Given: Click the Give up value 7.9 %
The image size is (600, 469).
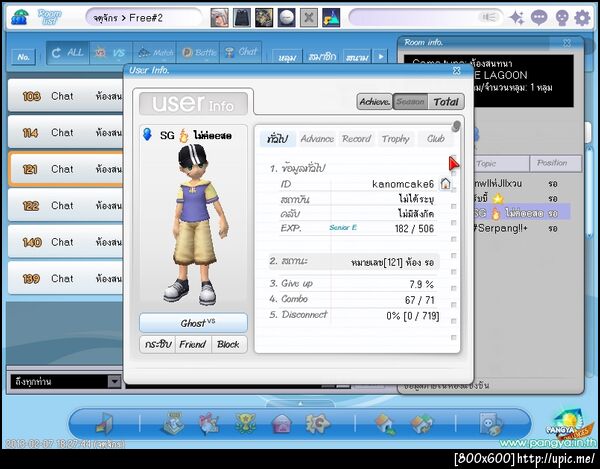Looking at the screenshot, I should click(421, 284).
